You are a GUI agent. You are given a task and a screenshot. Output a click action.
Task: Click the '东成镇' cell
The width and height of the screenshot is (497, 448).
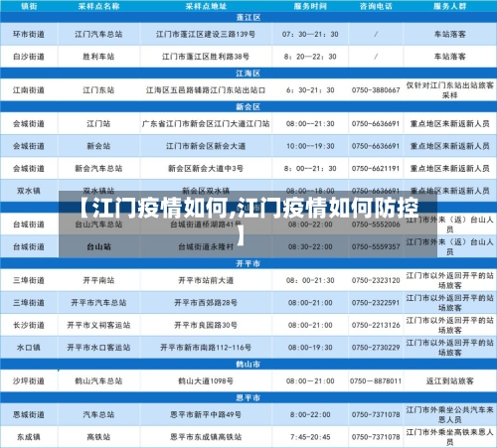29,437
